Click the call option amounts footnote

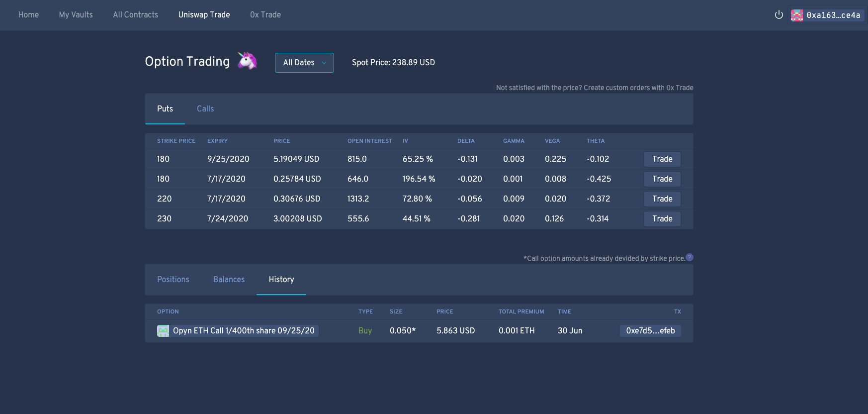click(604, 259)
